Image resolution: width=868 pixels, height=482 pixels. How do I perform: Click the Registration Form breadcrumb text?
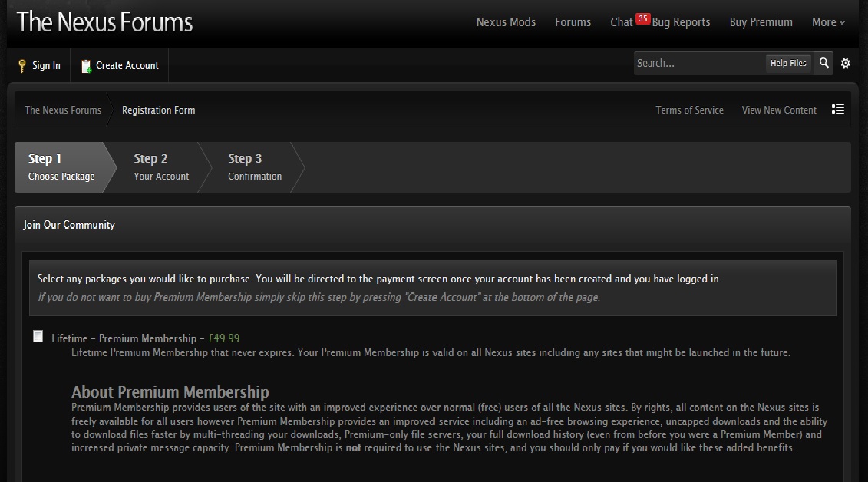158,110
